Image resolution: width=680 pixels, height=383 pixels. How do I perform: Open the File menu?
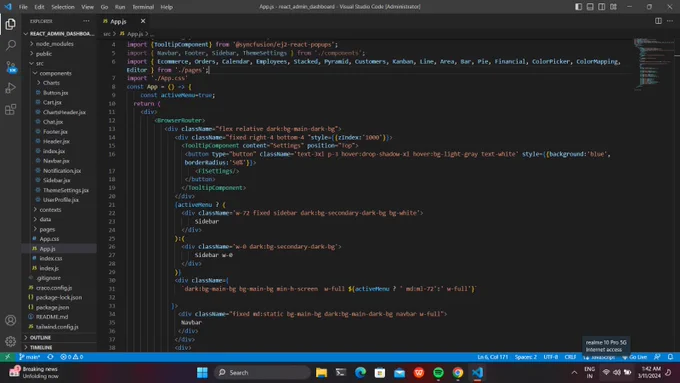click(23, 7)
